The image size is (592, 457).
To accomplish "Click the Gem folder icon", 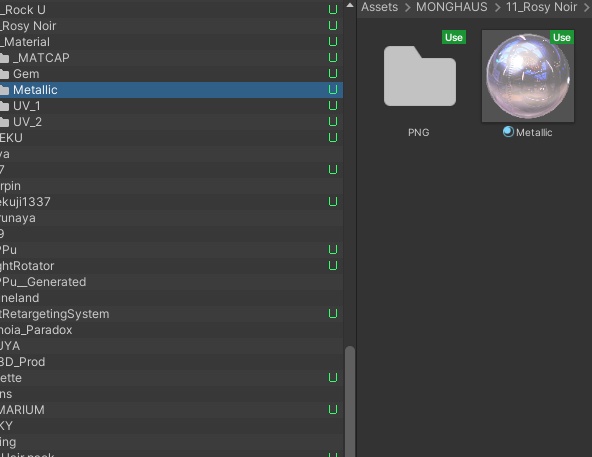I will [5, 74].
